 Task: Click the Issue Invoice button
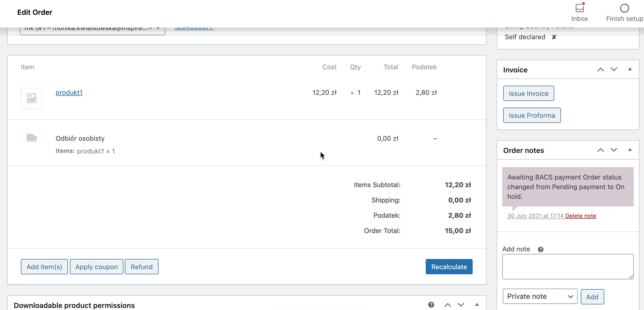(x=529, y=93)
